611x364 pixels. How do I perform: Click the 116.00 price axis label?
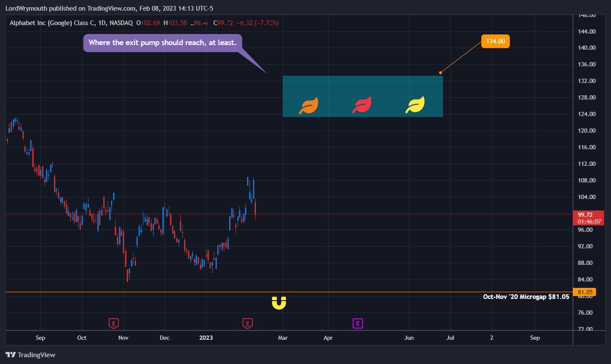(587, 147)
